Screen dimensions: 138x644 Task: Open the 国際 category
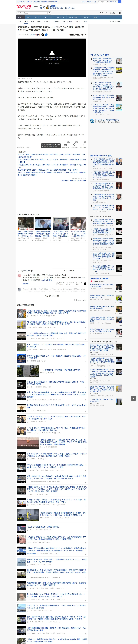[x=32, y=21]
